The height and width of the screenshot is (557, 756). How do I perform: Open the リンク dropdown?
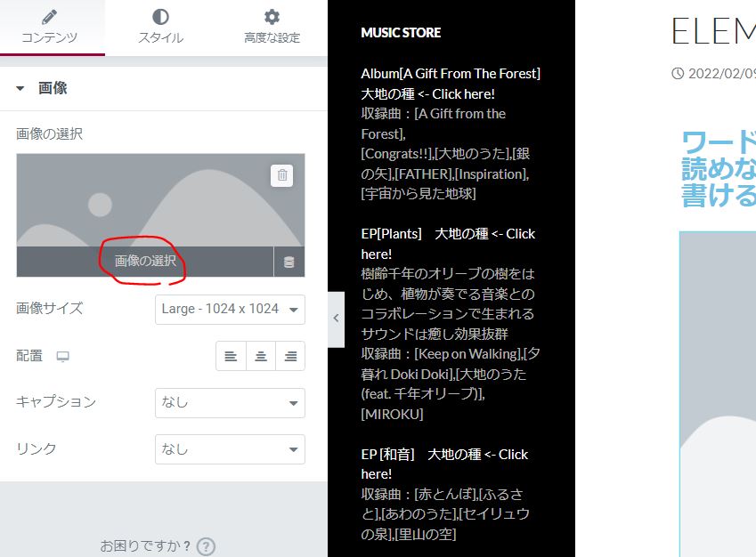tap(230, 449)
